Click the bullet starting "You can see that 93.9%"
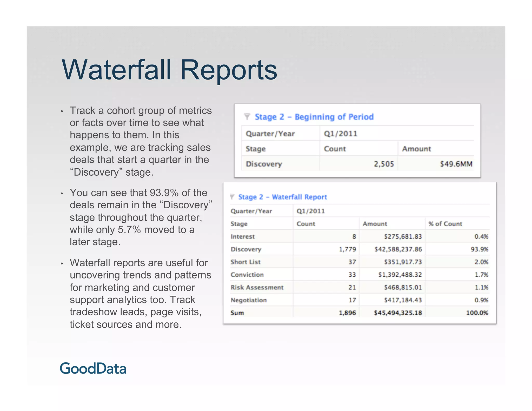Image resolution: width=532 pixels, height=411 pixels. click(141, 217)
